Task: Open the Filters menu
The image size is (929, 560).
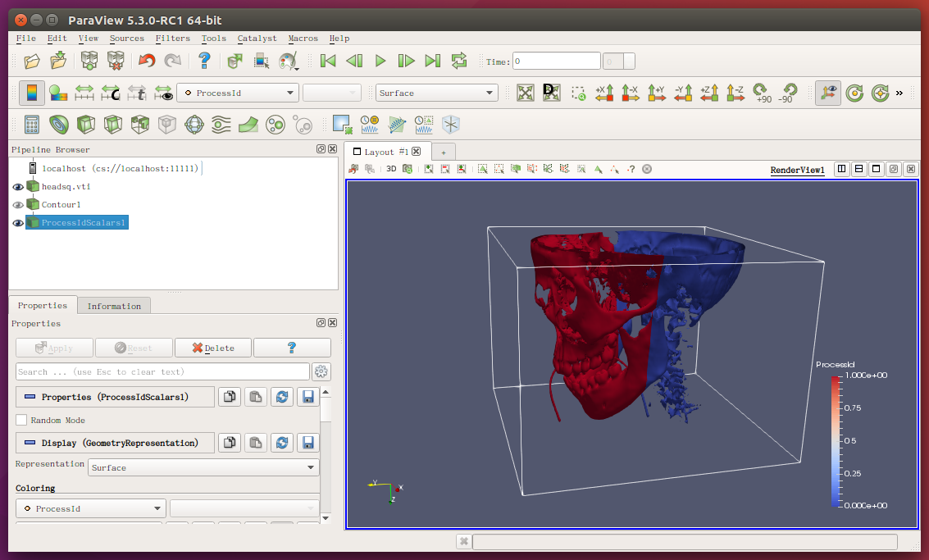Action: pos(172,39)
